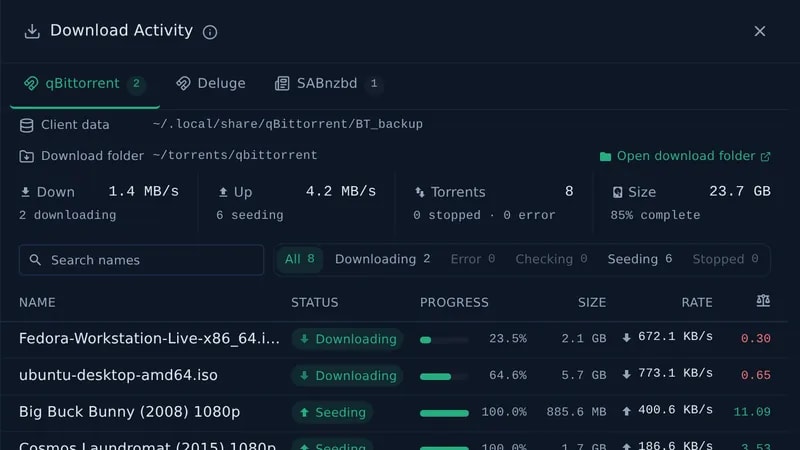Viewport: 800px width, 450px height.
Task: Switch to the SABnzbd tab
Action: (x=328, y=84)
